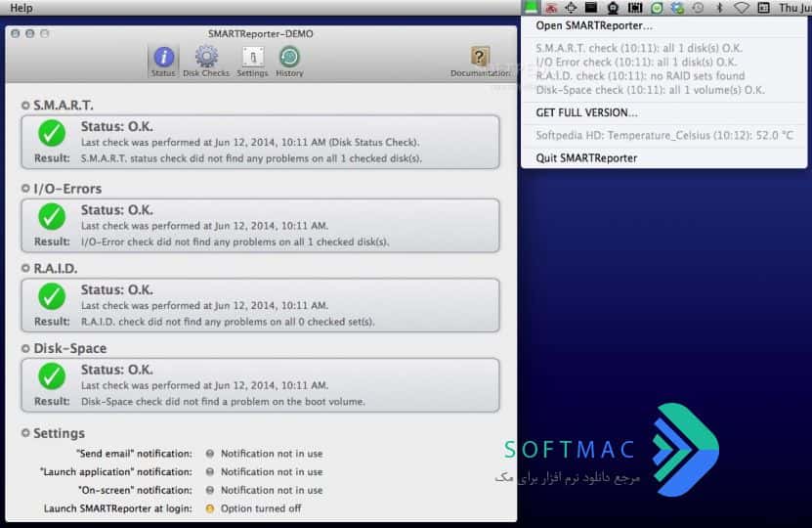Click the webcam-shaped menu bar icon
812x528 pixels.
(x=613, y=8)
